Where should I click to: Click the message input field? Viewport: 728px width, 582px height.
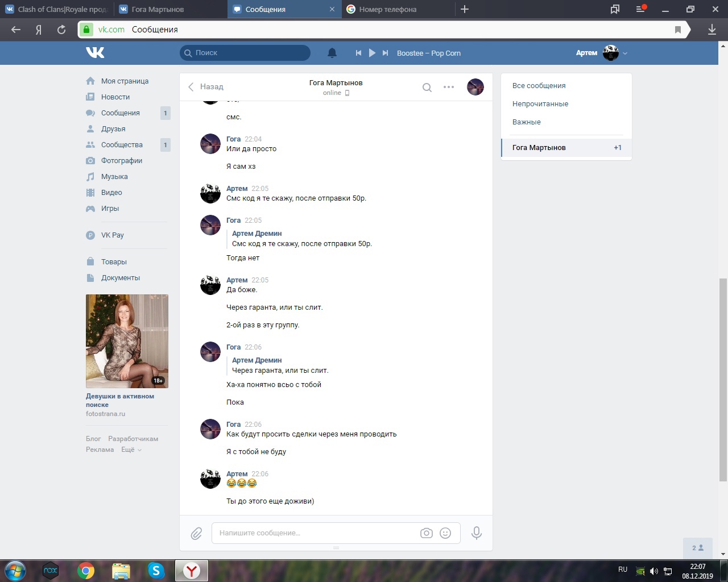(316, 533)
